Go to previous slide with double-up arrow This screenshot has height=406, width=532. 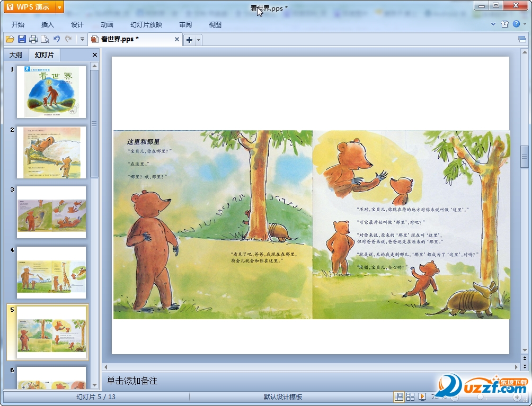click(x=525, y=358)
